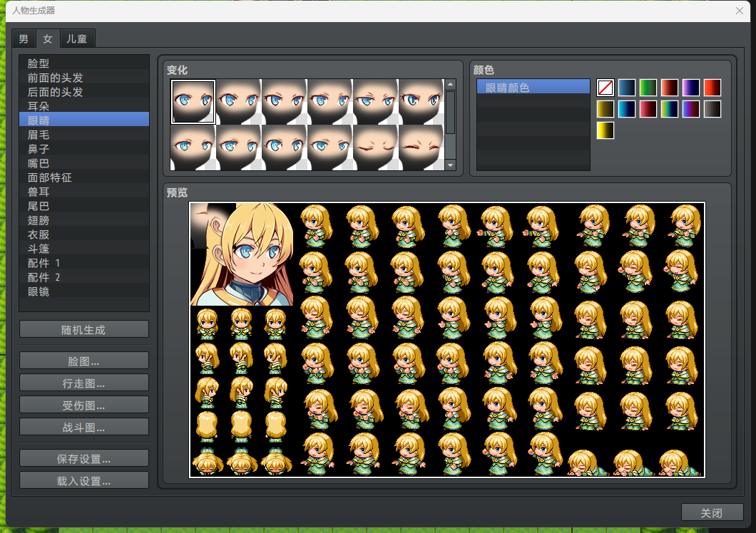Select 前面的头发 in the parts list

pos(84,78)
